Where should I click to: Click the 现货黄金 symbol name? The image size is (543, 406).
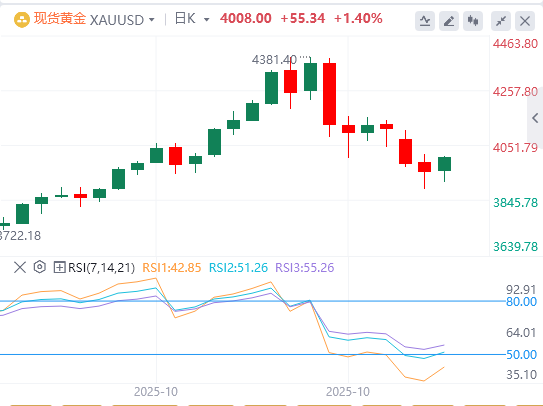59,19
